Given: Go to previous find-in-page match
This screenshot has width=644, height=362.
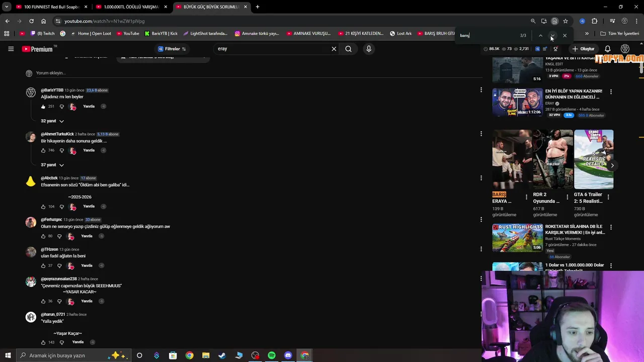Looking at the screenshot, I should pyautogui.click(x=540, y=36).
